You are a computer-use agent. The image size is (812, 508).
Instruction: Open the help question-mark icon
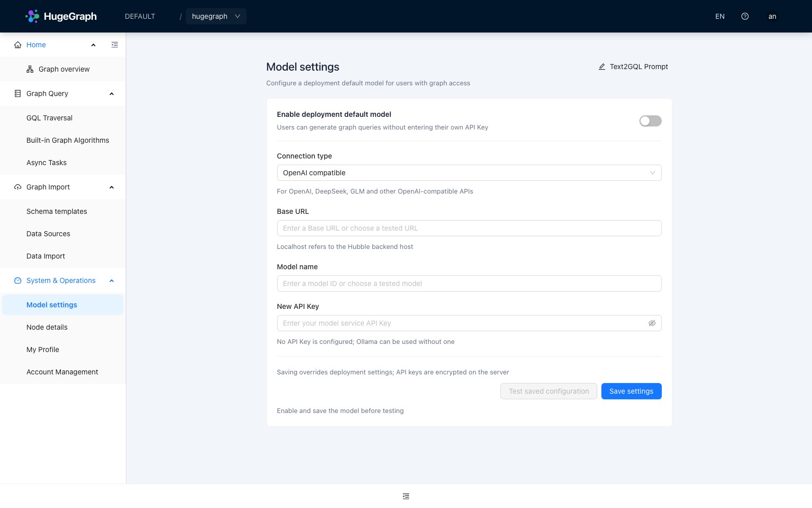[x=745, y=16]
